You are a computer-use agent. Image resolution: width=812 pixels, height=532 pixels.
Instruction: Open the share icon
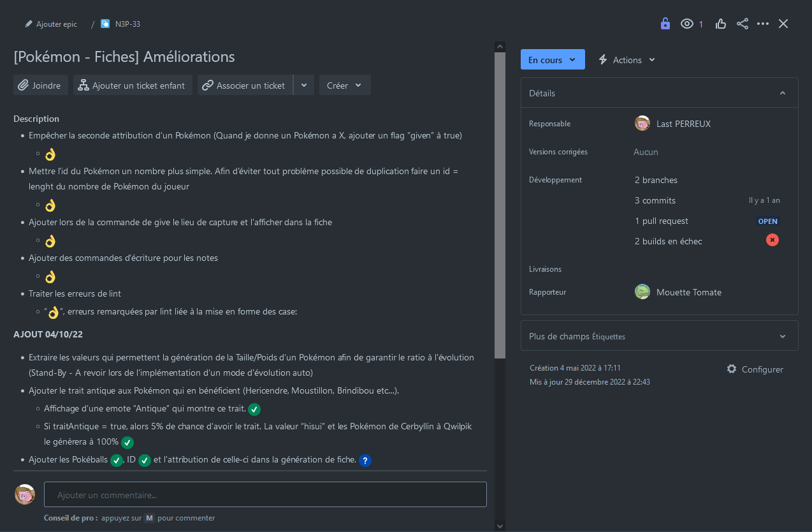743,24
